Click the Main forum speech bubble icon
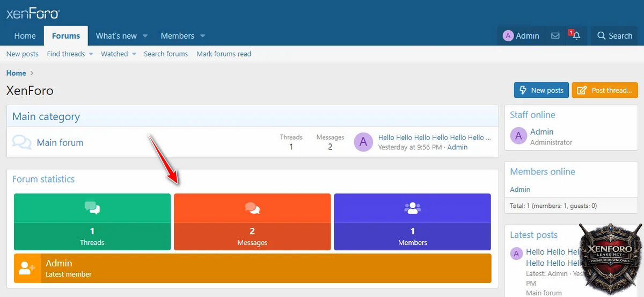Viewport: 644px width, 297px height. coord(22,142)
